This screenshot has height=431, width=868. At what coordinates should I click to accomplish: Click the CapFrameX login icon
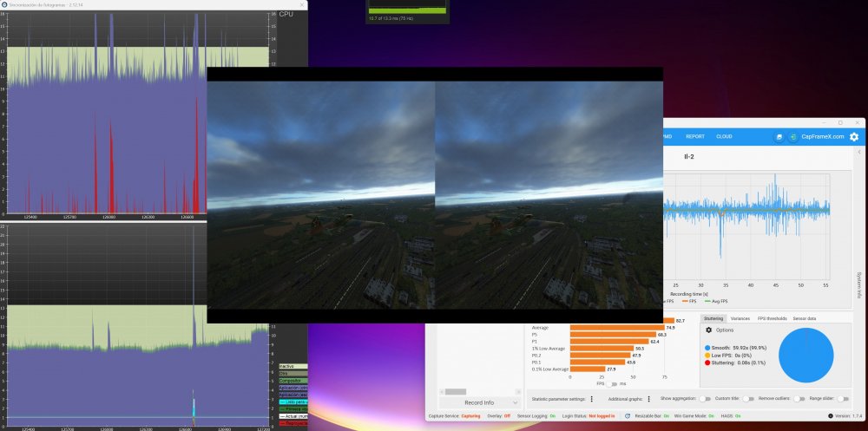[792, 137]
